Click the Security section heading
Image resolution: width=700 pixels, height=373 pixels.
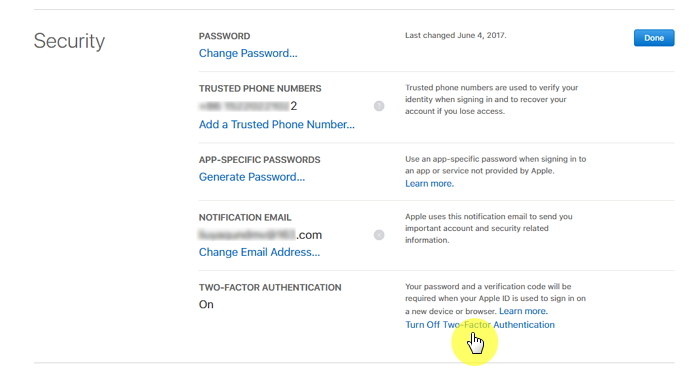click(69, 41)
